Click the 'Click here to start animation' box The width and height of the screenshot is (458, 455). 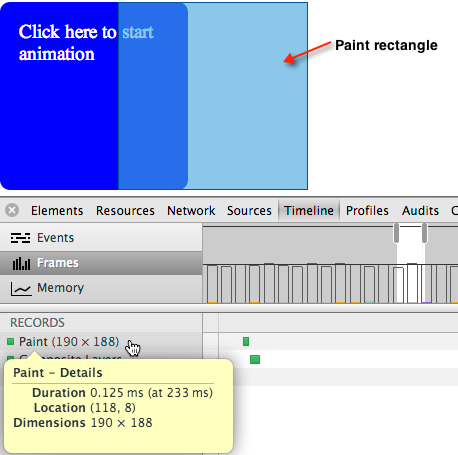coord(94,96)
